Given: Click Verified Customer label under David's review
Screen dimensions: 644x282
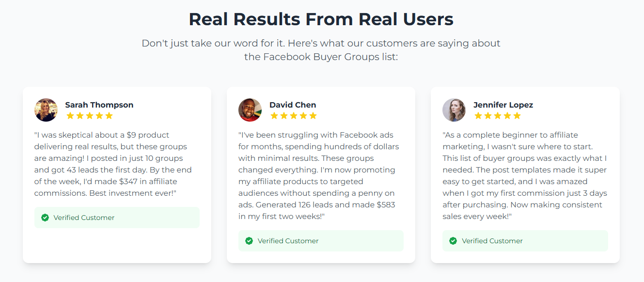Looking at the screenshot, I should coord(288,241).
